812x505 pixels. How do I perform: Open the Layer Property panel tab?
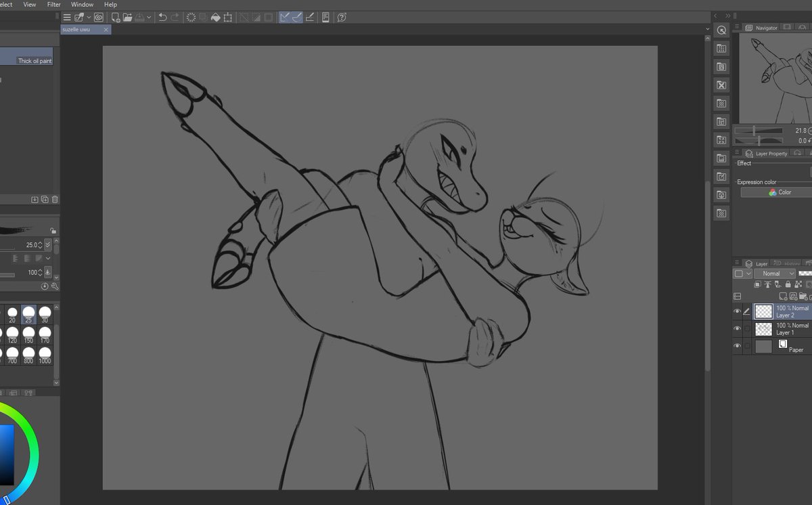[767, 154]
